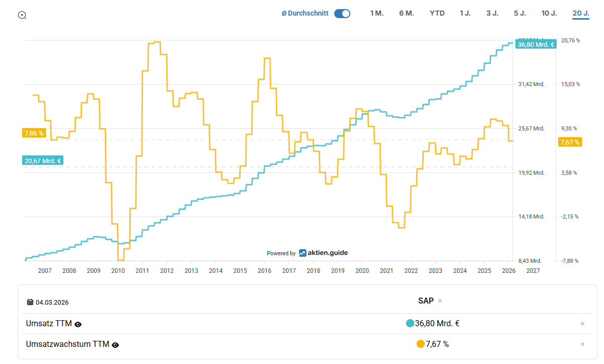Click the 20,67 Mrd. € average label
604x364 pixels.
point(43,161)
